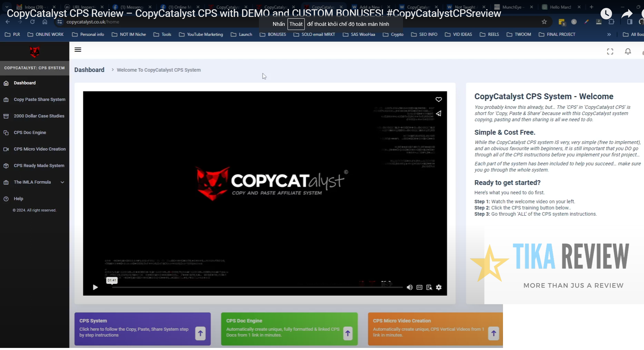Enter fullscreen using the dashboard expand icon
644x350 pixels.
click(x=610, y=51)
